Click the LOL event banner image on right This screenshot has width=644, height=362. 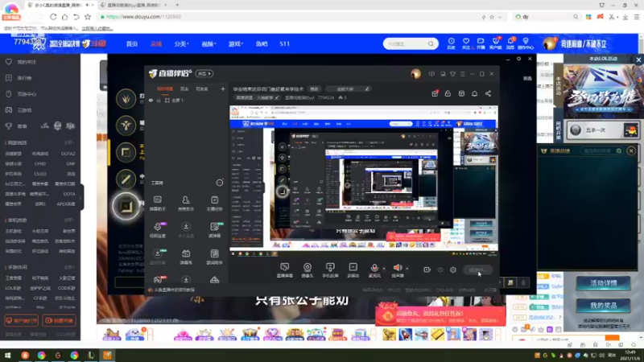coord(602,91)
